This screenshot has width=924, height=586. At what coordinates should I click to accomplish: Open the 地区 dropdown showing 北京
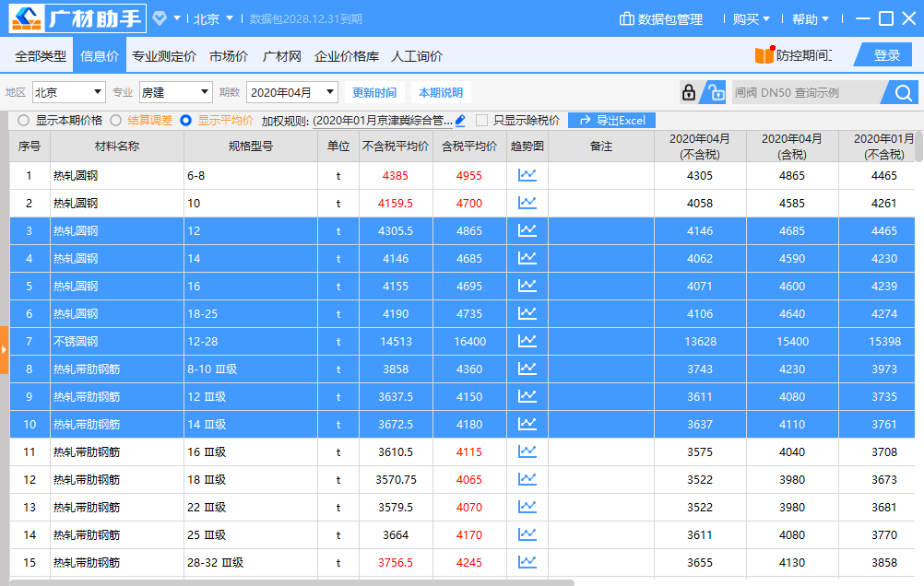coord(69,92)
